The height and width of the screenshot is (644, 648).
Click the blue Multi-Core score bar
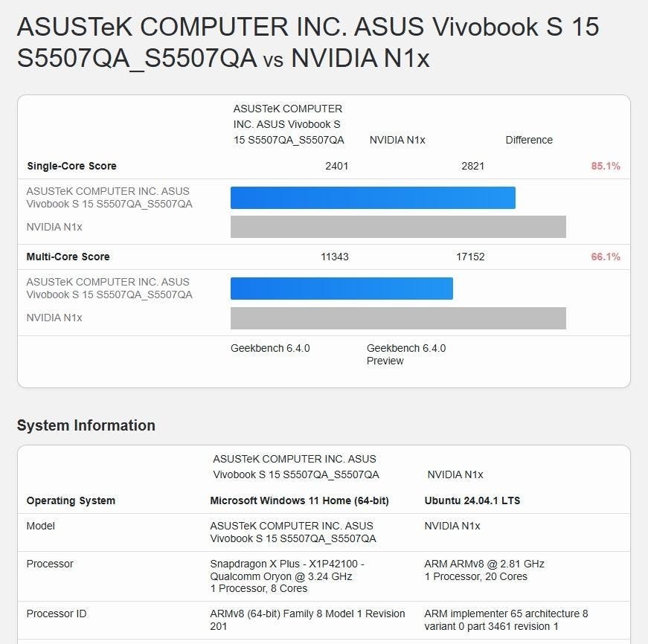[x=341, y=289]
